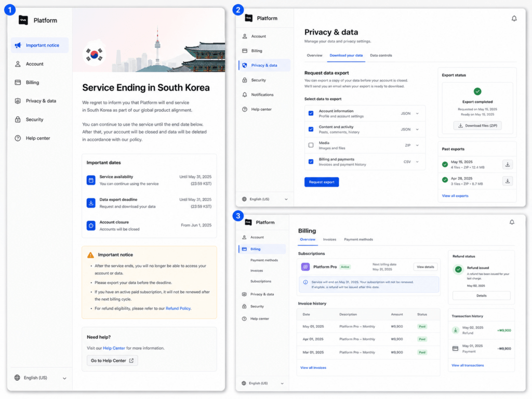This screenshot has height=399, width=532.
Task: Click Privacy & data shield icon in panel 1
Action: pyautogui.click(x=18, y=101)
